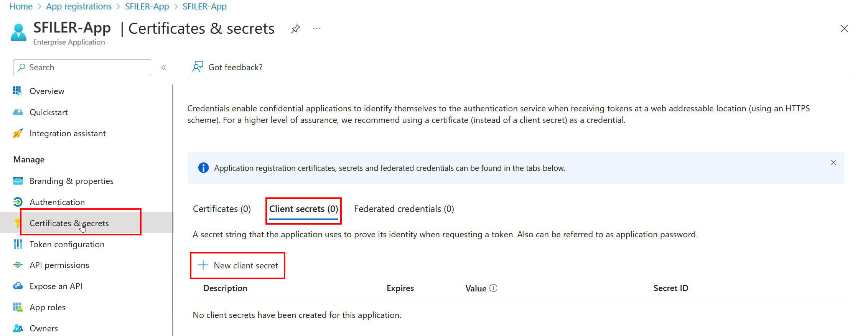Open Integration assistant

click(x=68, y=133)
